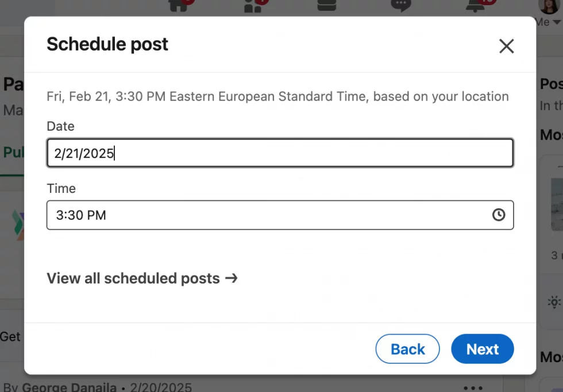563x392 pixels.
Task: Open the more options ellipsis on George Danaila's post
Action: click(473, 387)
